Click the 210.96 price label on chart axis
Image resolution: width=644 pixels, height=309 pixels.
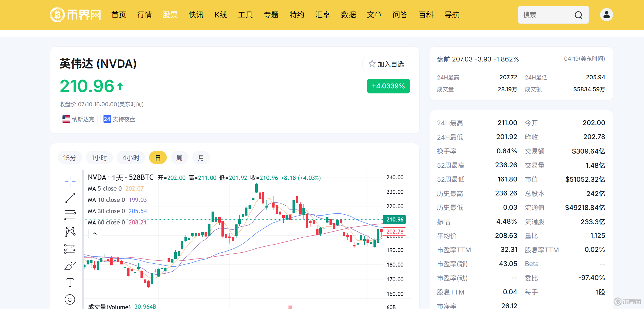(x=394, y=219)
